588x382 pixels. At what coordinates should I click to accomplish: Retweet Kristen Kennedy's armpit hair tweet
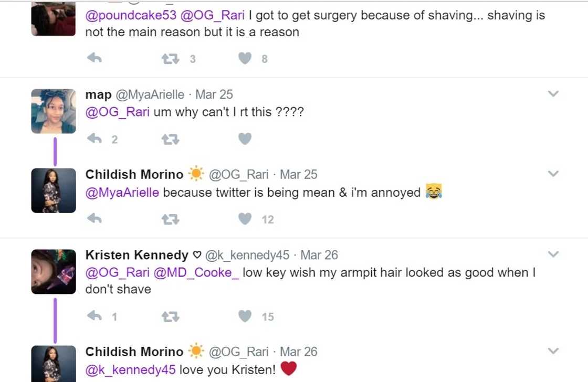[170, 316]
